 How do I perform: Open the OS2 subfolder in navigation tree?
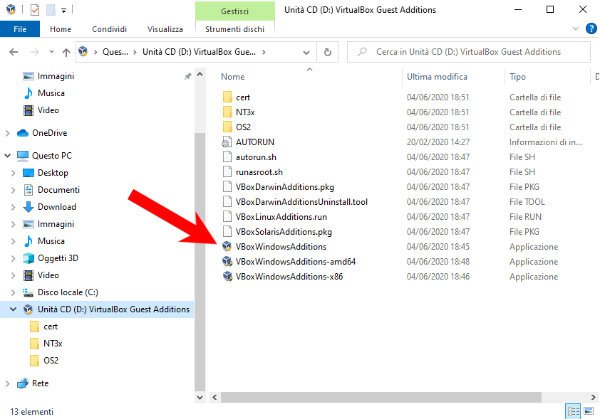[x=51, y=360]
